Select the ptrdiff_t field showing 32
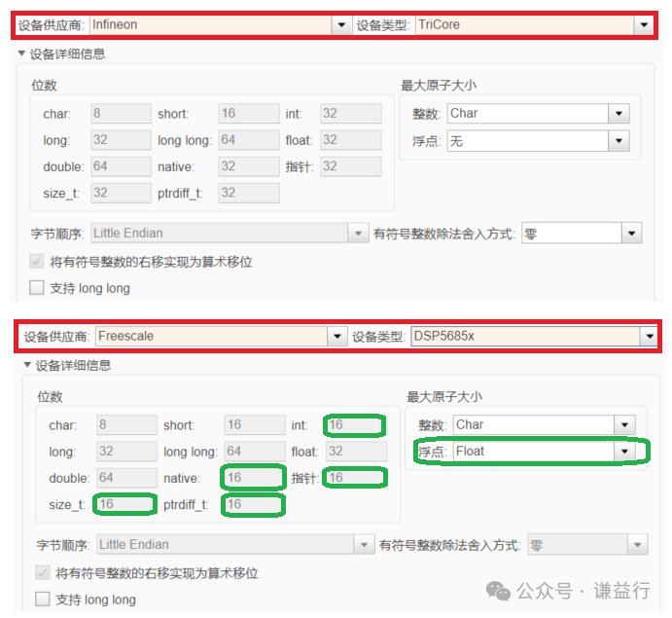The image size is (672, 618). 249,193
